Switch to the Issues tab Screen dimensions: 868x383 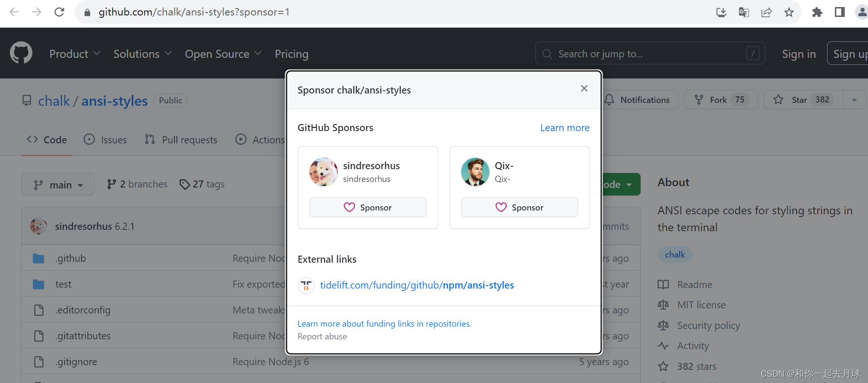(105, 140)
